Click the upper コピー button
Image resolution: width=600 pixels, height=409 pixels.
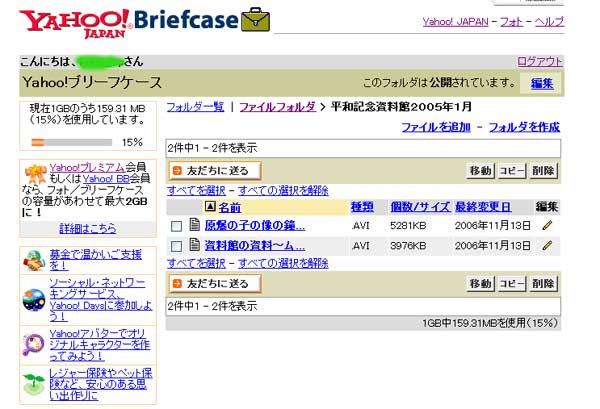[x=512, y=171]
